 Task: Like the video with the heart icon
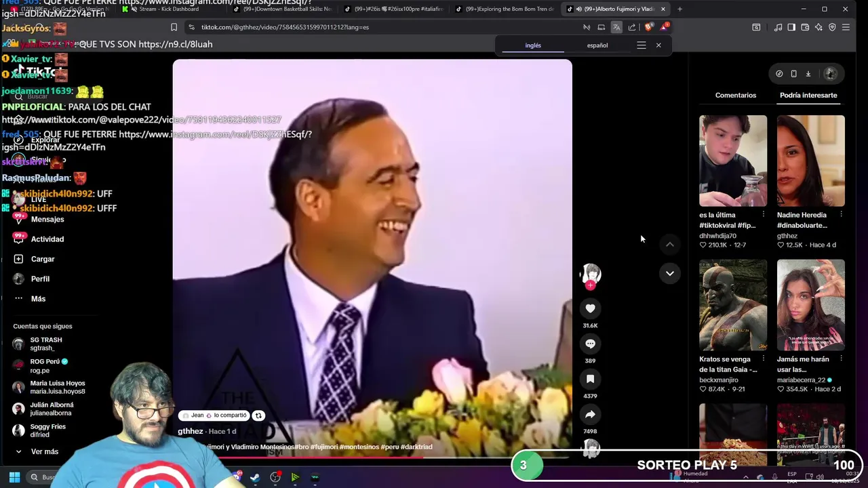coord(590,308)
